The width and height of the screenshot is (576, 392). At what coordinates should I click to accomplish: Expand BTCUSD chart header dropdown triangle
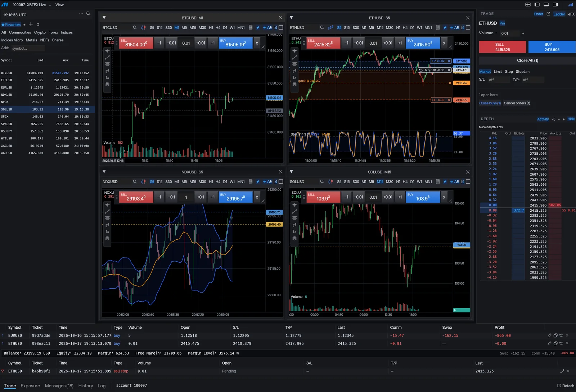pos(104,18)
